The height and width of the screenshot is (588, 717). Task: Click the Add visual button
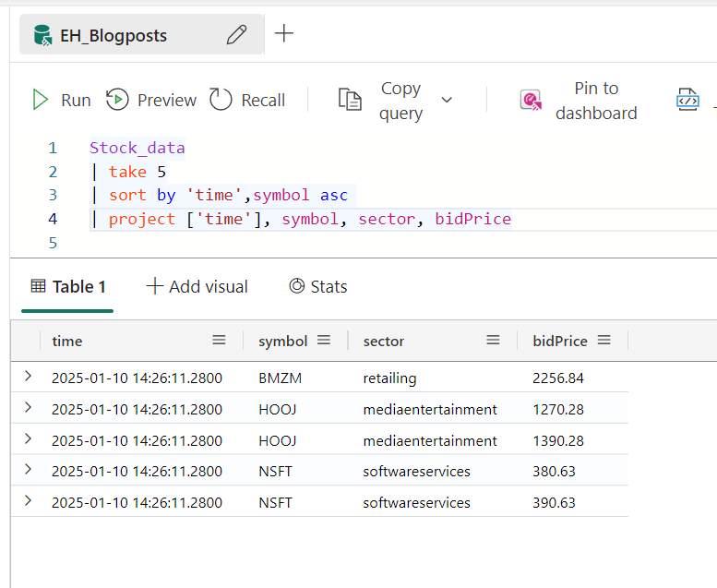(x=197, y=287)
